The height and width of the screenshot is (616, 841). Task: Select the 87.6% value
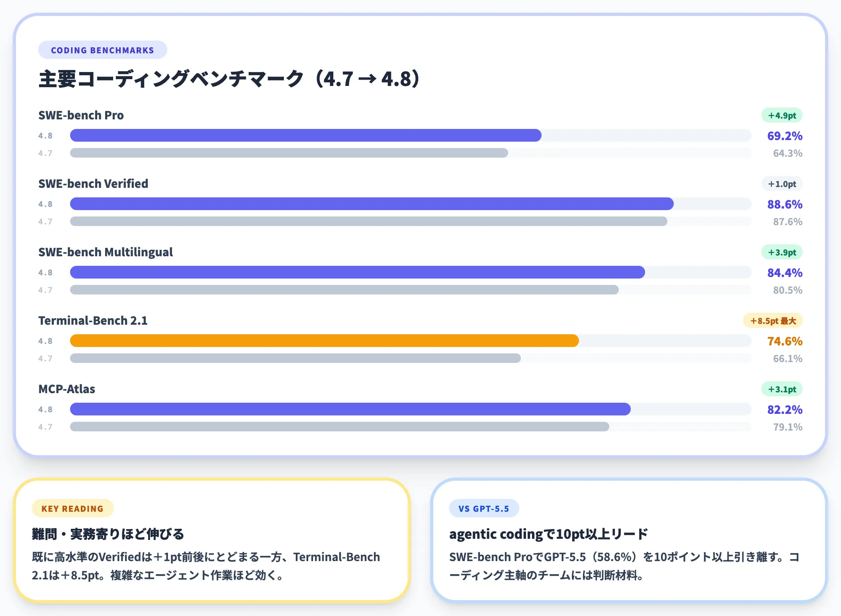787,222
